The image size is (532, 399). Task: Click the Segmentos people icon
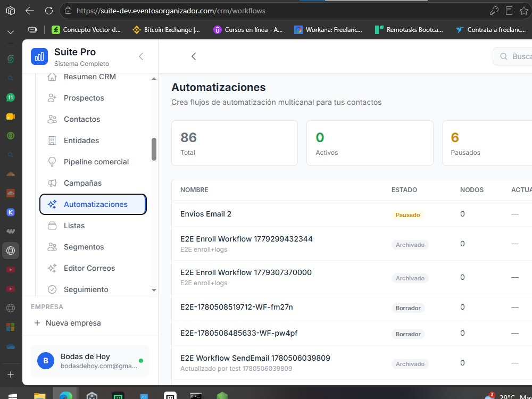(x=52, y=247)
